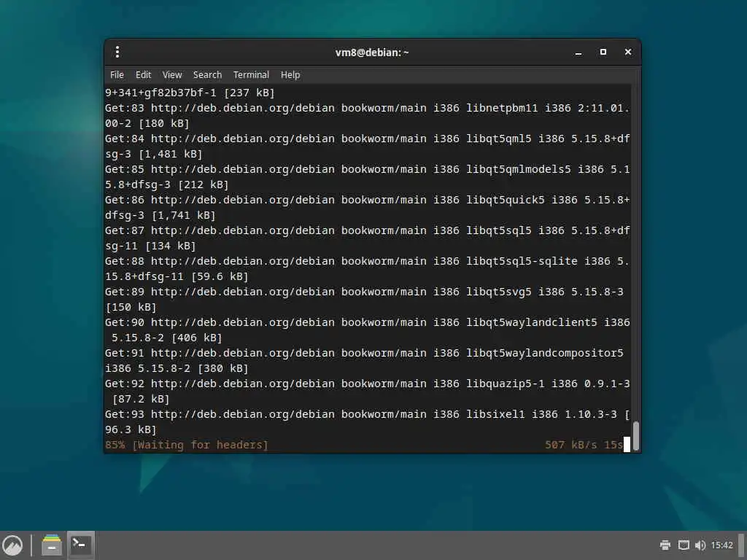
Task: Open the terminal window options kebab menu
Action: [x=117, y=52]
